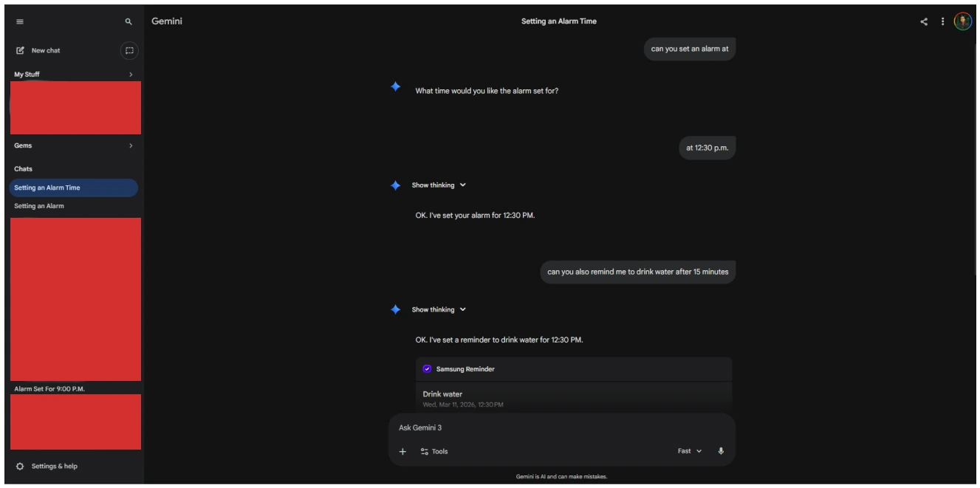
Task: Expand Show thinking above reminder confirmation
Action: point(439,309)
